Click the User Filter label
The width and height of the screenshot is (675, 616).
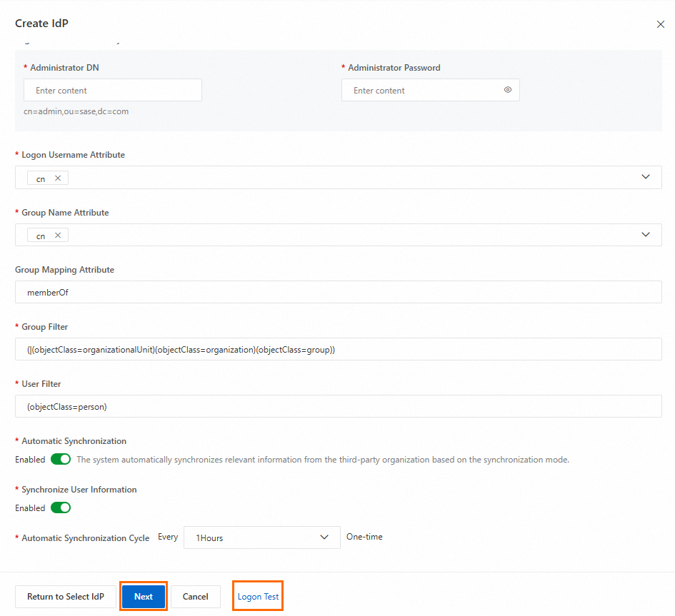click(x=41, y=384)
